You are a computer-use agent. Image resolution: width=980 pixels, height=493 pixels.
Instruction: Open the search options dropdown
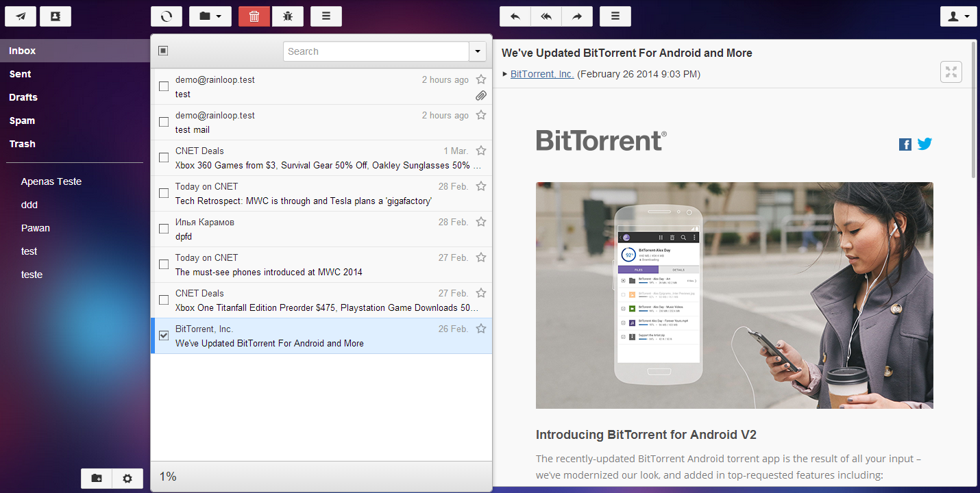pos(477,51)
